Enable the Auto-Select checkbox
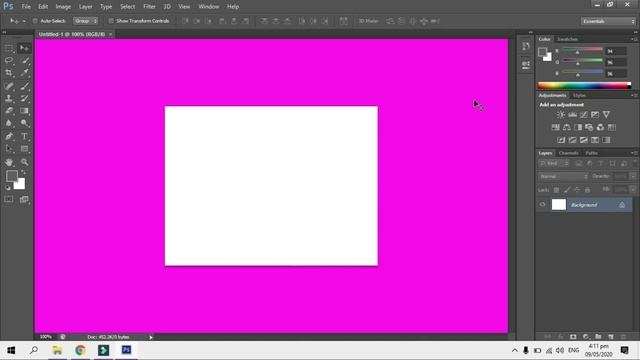The width and height of the screenshot is (640, 360). click(35, 21)
